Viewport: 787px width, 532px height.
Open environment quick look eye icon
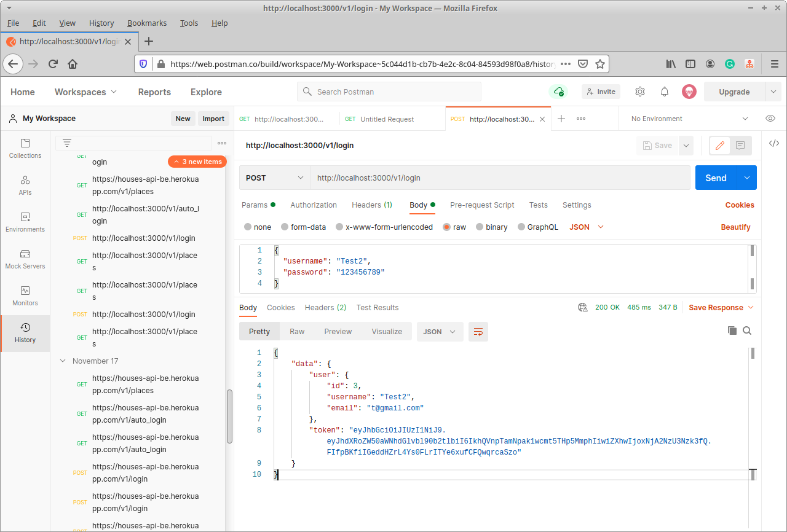pyautogui.click(x=770, y=119)
